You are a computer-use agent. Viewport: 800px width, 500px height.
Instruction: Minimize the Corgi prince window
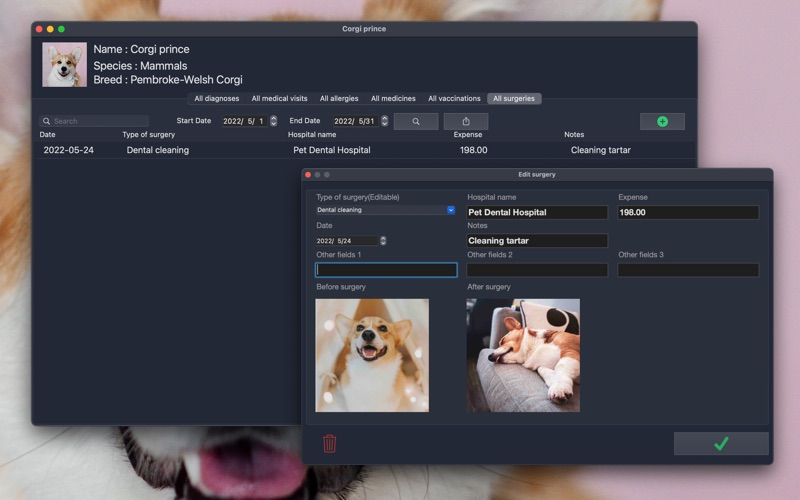pos(50,29)
